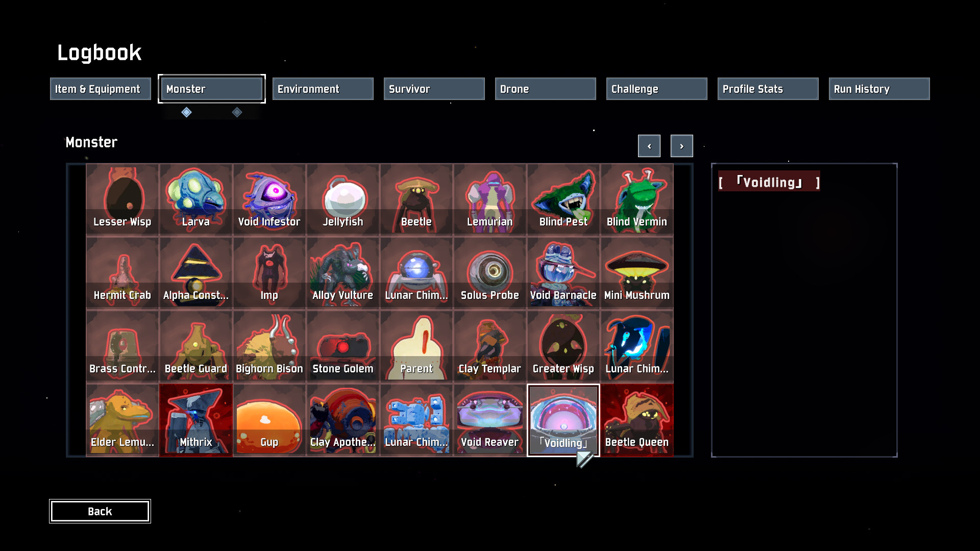Select the Lesser Wisp monster entry
The width and height of the screenshot is (980, 551).
tap(122, 199)
